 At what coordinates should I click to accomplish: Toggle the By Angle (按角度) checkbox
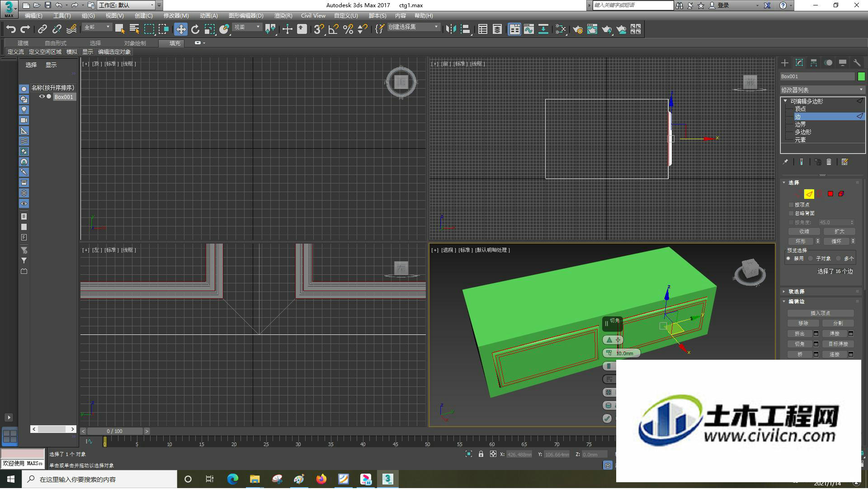click(791, 222)
